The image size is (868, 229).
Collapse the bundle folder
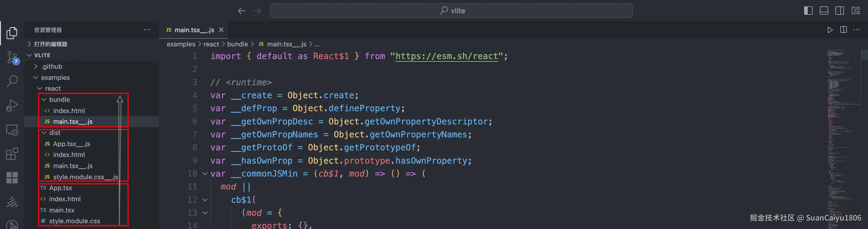click(92, 100)
